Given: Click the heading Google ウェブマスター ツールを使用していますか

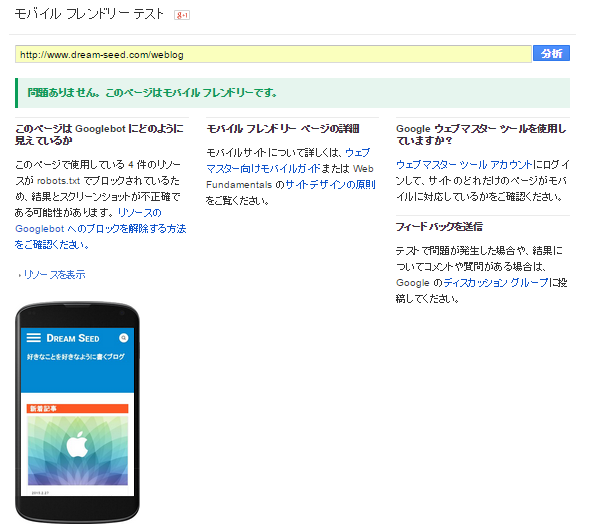Looking at the screenshot, I should pos(481,135).
